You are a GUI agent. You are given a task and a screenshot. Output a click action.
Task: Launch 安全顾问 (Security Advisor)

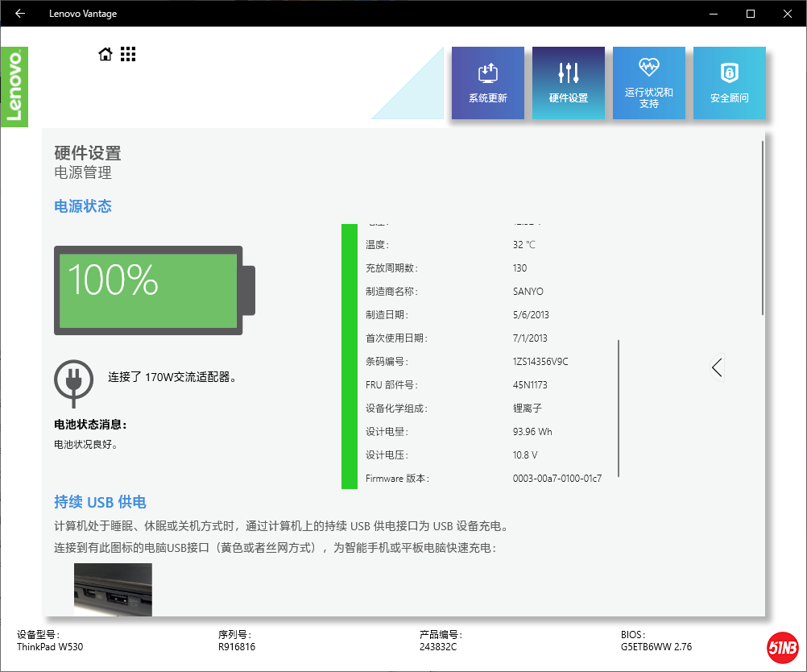click(729, 83)
